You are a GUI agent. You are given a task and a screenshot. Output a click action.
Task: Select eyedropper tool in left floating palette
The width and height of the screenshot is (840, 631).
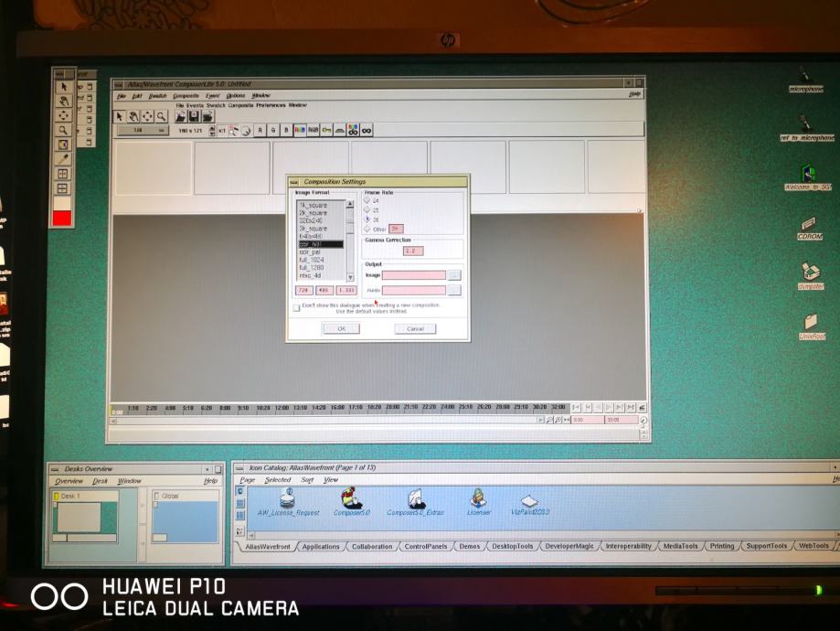tap(63, 159)
